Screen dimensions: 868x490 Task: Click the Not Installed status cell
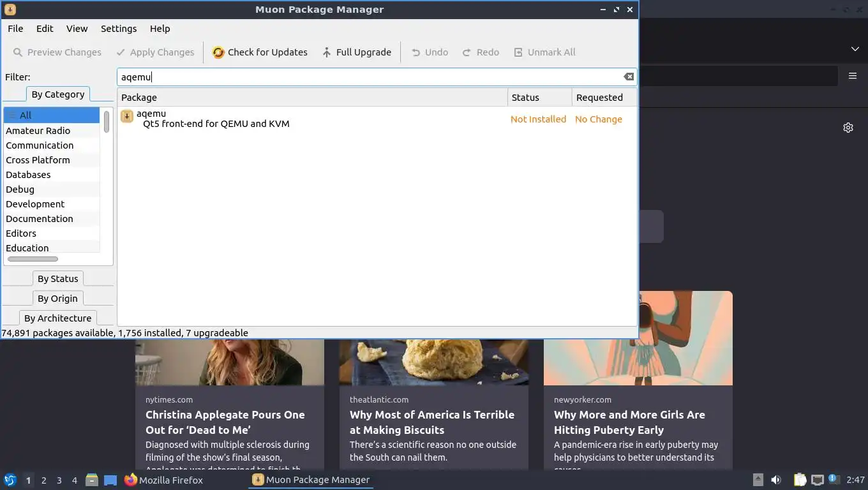pos(538,119)
